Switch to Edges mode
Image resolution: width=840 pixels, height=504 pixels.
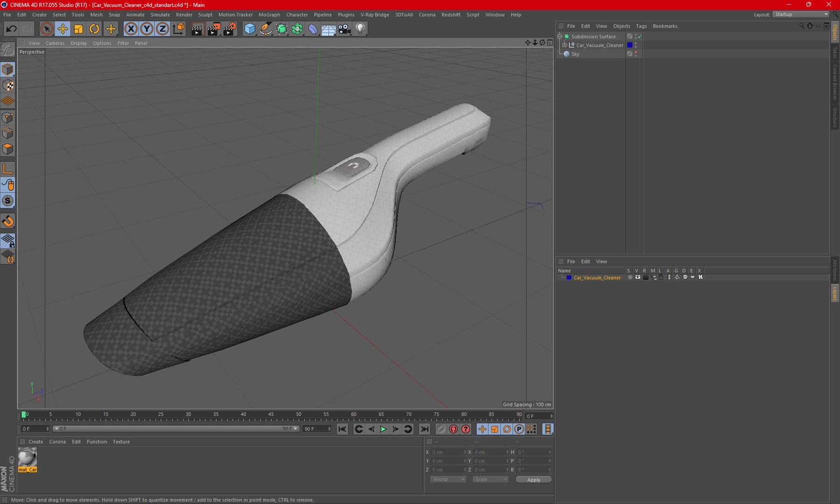point(8,133)
